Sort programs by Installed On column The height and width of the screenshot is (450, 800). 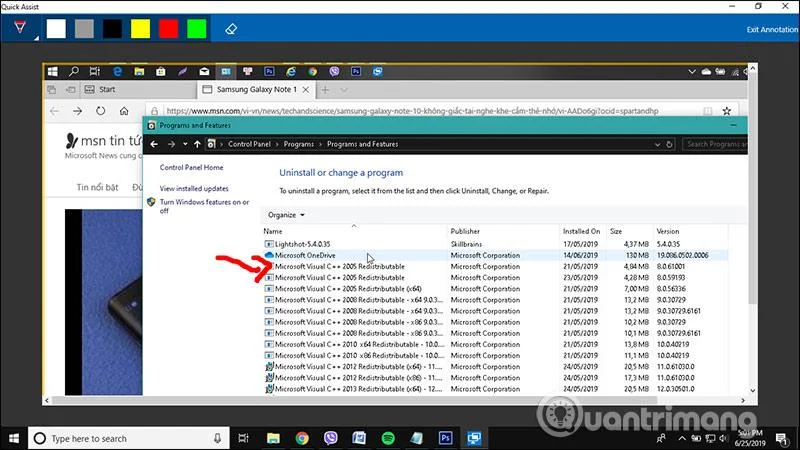point(582,231)
